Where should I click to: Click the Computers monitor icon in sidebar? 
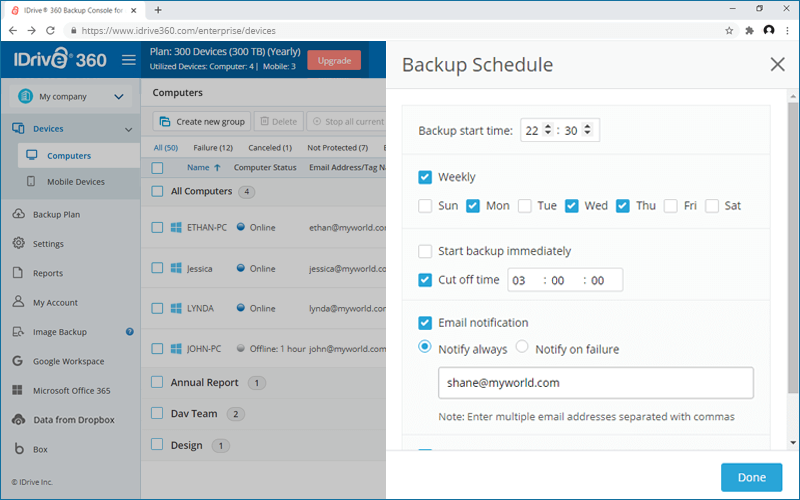click(x=32, y=155)
